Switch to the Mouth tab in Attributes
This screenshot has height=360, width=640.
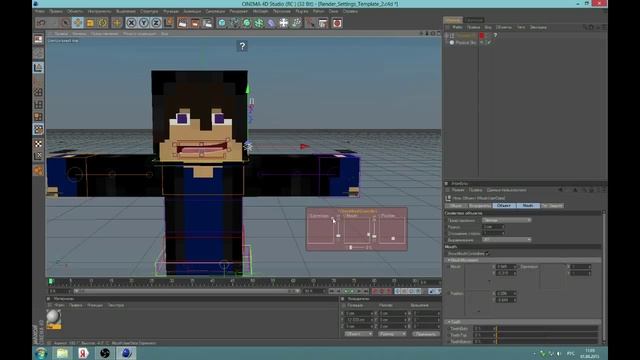(528, 205)
